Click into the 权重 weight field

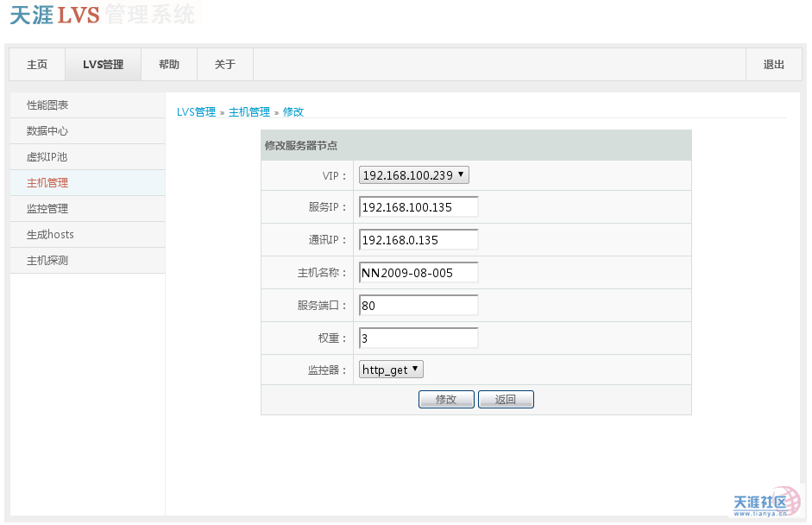tap(419, 338)
